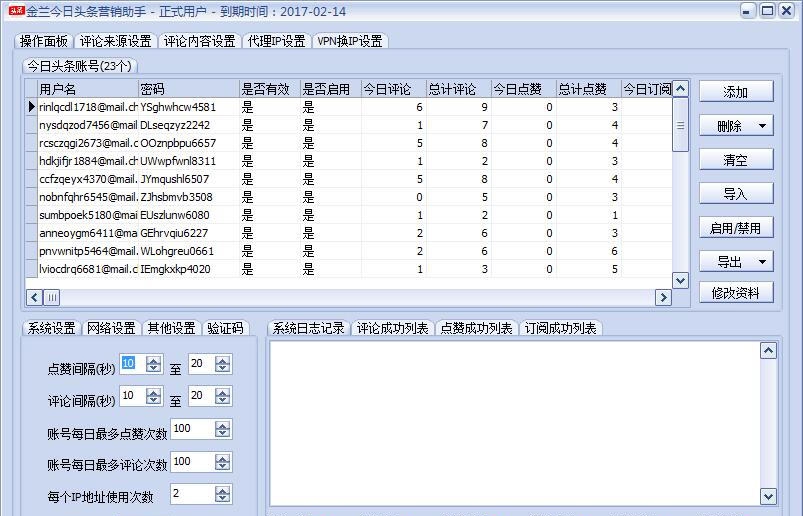Open the 代理IP设置 tab
The image size is (803, 516).
click(x=277, y=41)
